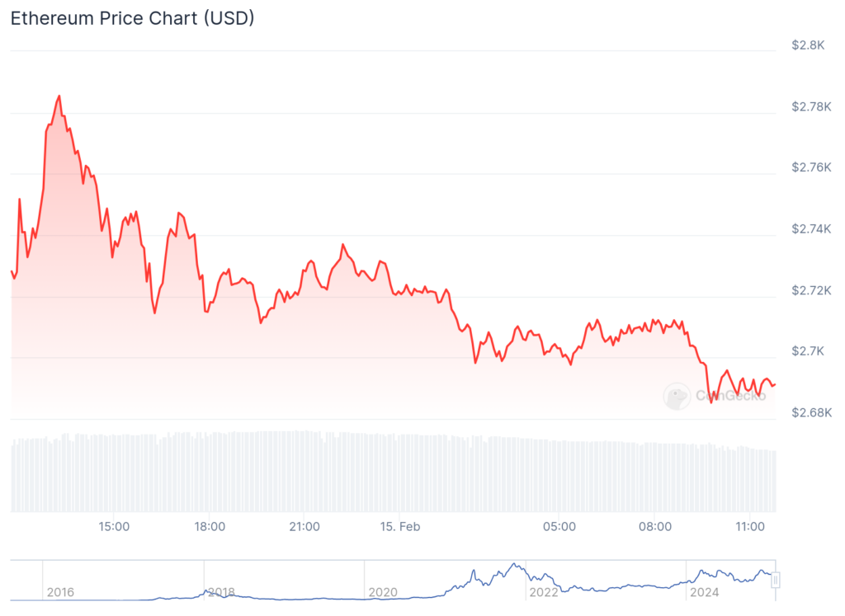The image size is (845, 616).
Task: Click the $2.8K price axis label
Action: click(808, 45)
